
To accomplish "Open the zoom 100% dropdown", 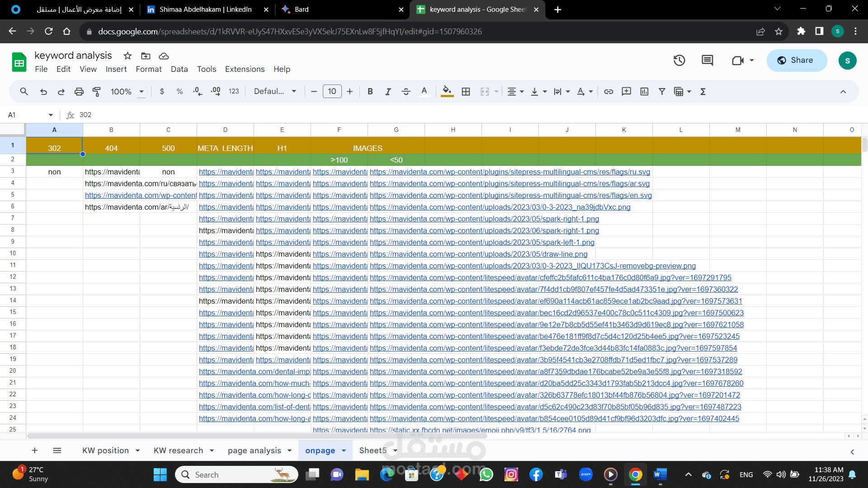I will coord(127,92).
